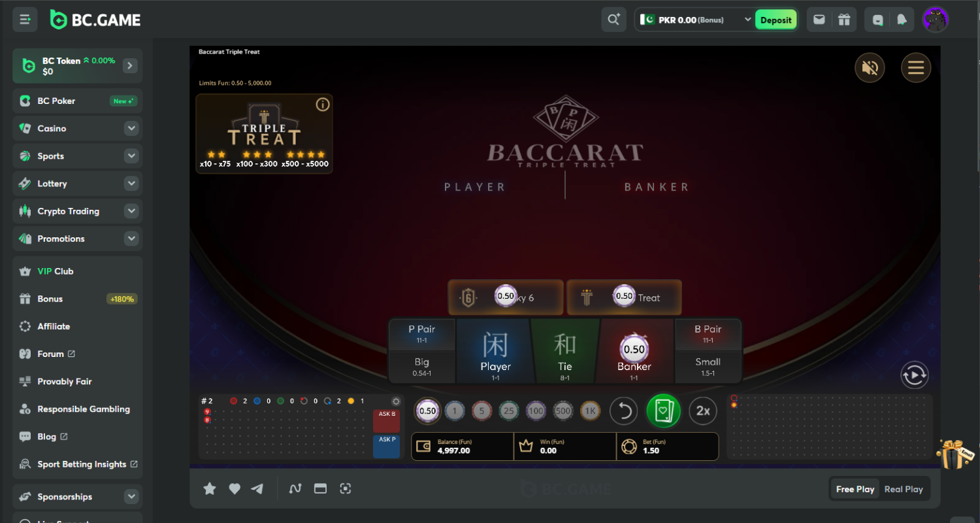The height and width of the screenshot is (523, 980).
Task: Expand the Lottery menu chevron
Action: tap(132, 183)
